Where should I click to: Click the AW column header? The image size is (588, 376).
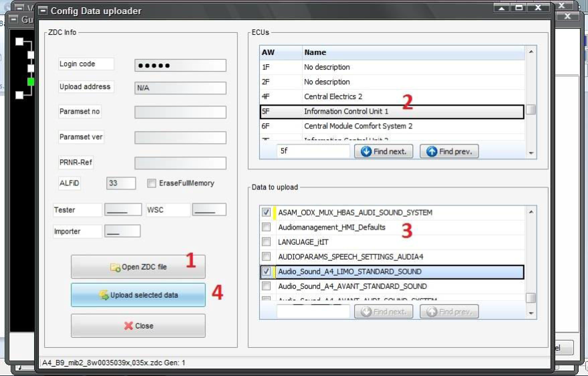[x=281, y=53]
